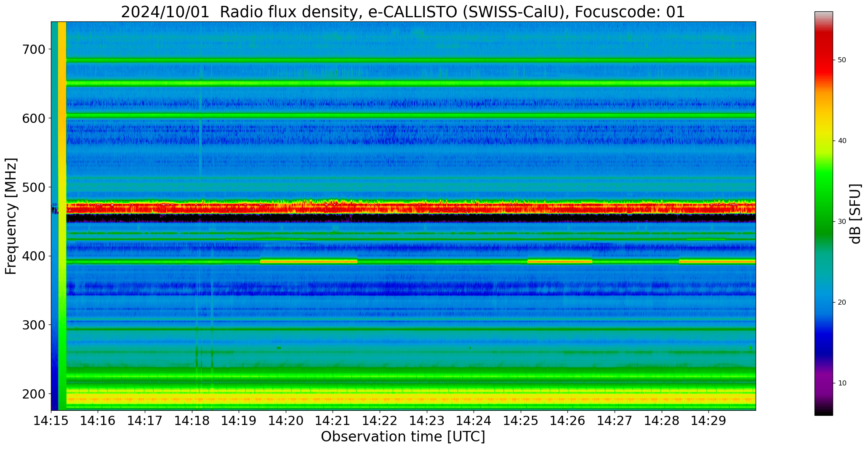Click the 14:26 time tick label
Viewport: 868px width, 449px height.
point(568,420)
